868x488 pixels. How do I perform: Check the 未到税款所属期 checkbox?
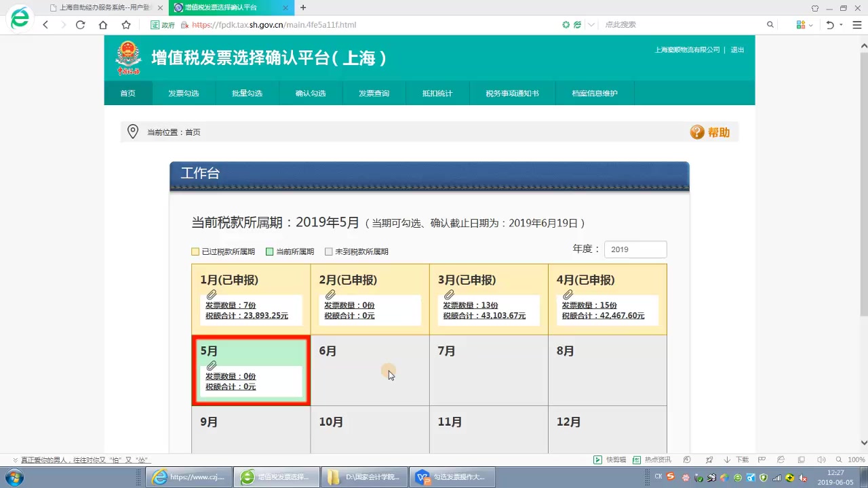(328, 251)
